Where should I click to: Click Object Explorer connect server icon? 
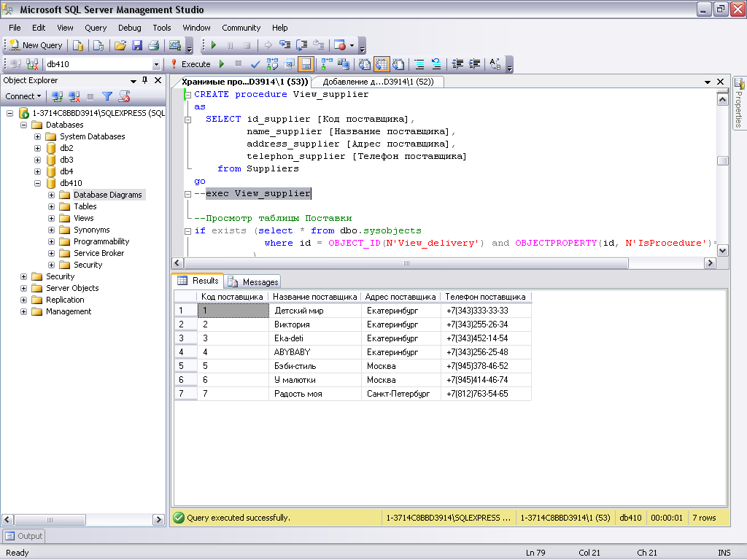[57, 97]
